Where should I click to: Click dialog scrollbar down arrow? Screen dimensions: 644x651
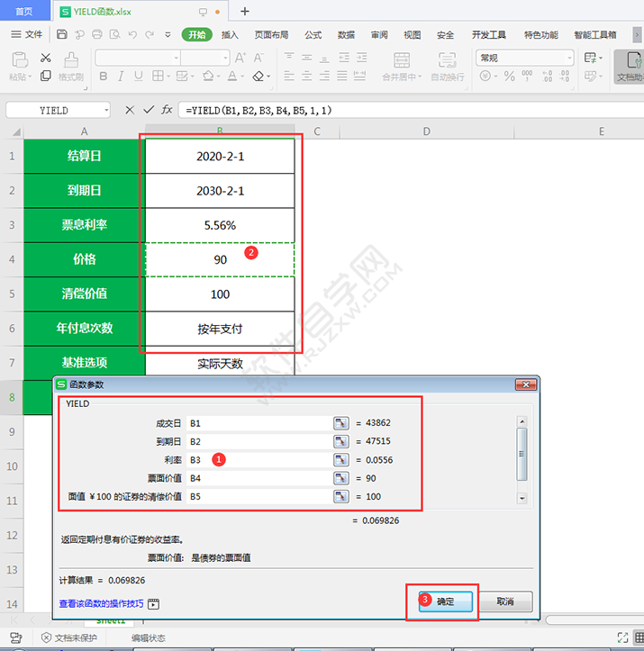(x=522, y=498)
